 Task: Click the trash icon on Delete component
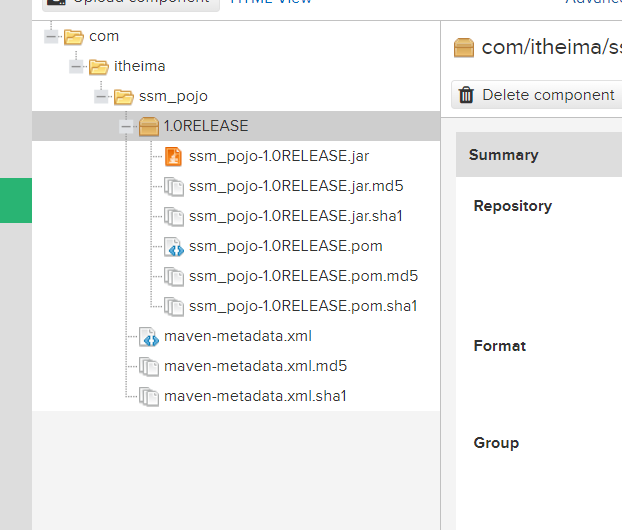pyautogui.click(x=466, y=95)
